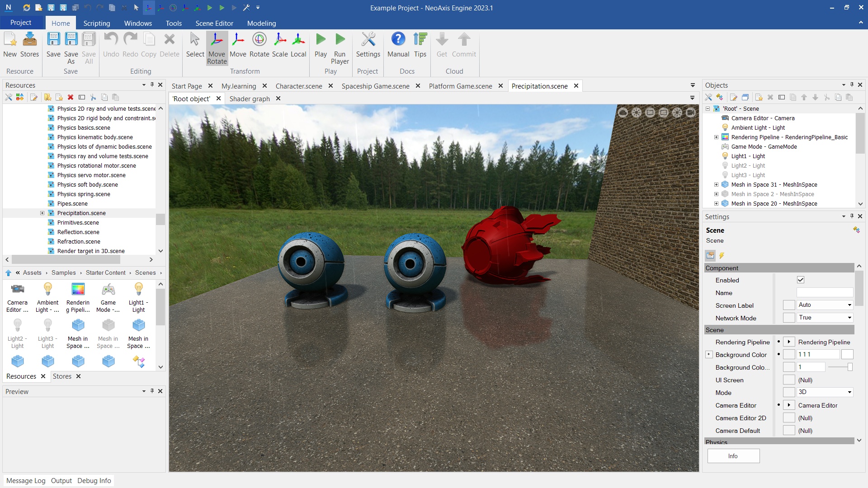Click the Name input field

pos(825,293)
